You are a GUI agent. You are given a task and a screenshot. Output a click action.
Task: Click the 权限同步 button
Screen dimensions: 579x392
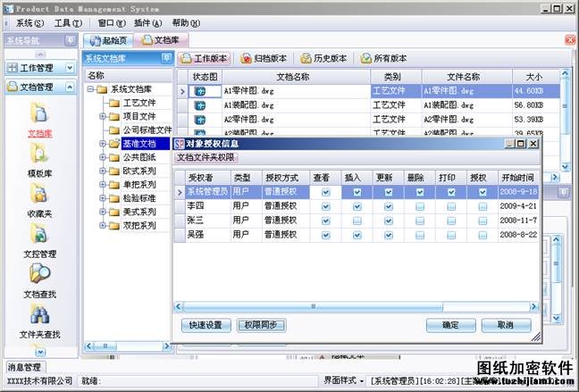261,325
